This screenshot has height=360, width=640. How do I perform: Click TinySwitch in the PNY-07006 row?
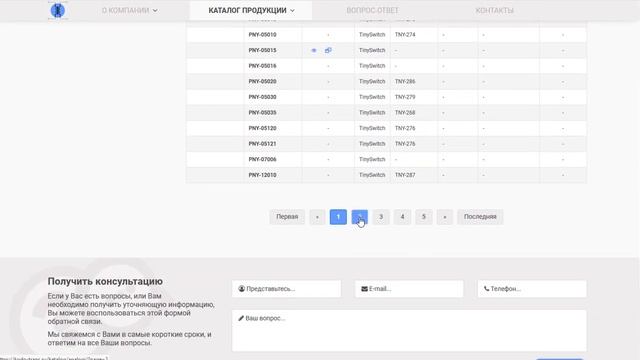[x=372, y=159]
